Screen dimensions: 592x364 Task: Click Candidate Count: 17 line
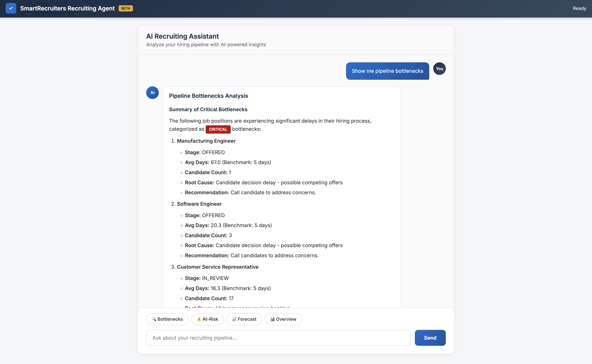[209, 298]
